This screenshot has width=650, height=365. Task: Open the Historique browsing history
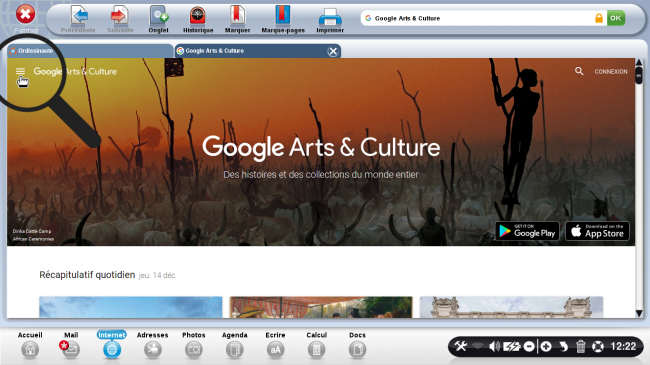click(x=198, y=19)
